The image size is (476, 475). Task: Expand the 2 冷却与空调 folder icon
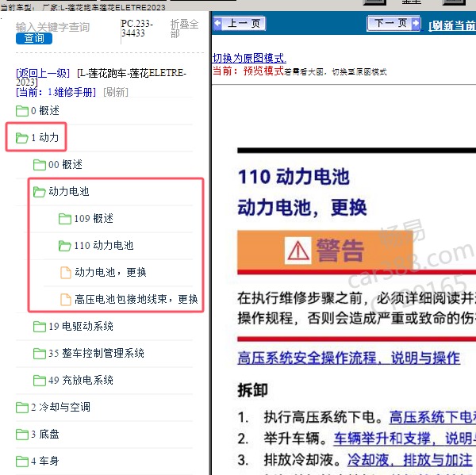tap(22, 408)
